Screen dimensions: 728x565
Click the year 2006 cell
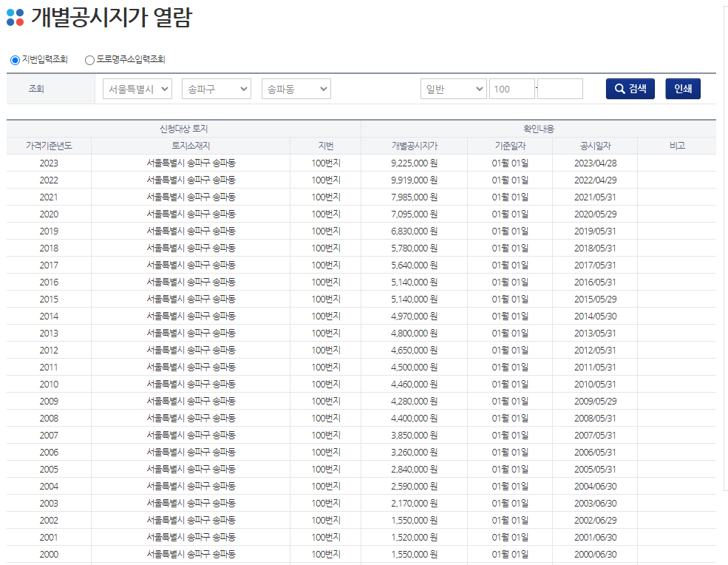click(49, 452)
